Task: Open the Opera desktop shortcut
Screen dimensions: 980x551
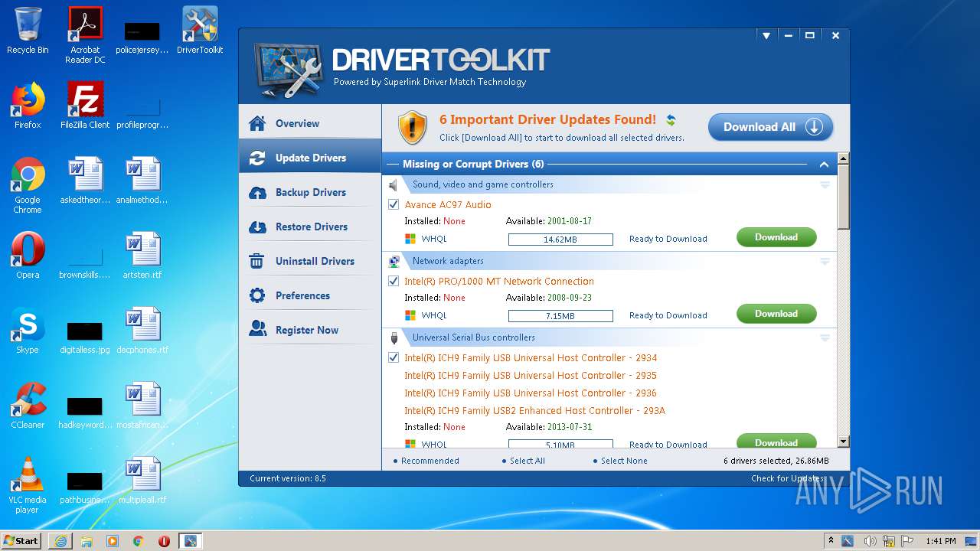Action: (28, 256)
